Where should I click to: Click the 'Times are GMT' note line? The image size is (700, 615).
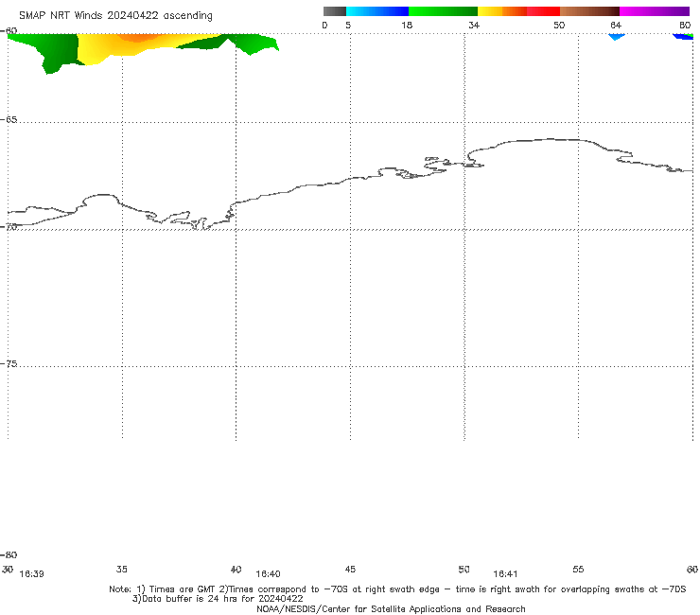397,589
